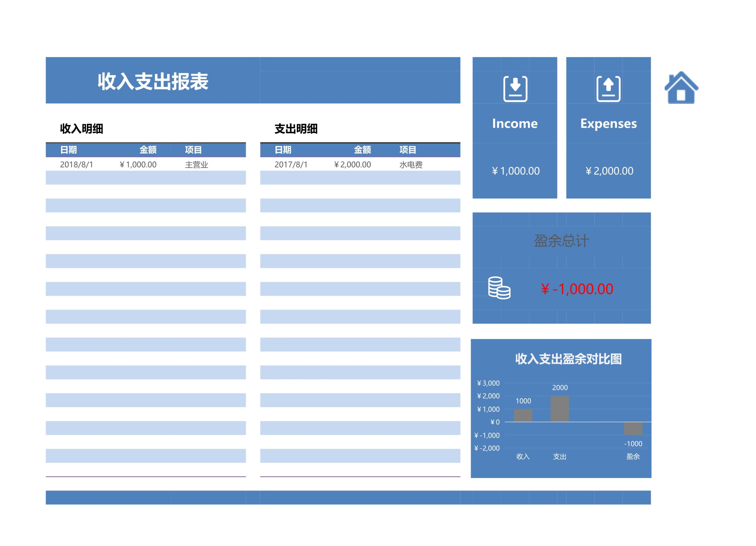Click 金额 header in 支出明细 table
The width and height of the screenshot is (756, 546).
point(362,150)
